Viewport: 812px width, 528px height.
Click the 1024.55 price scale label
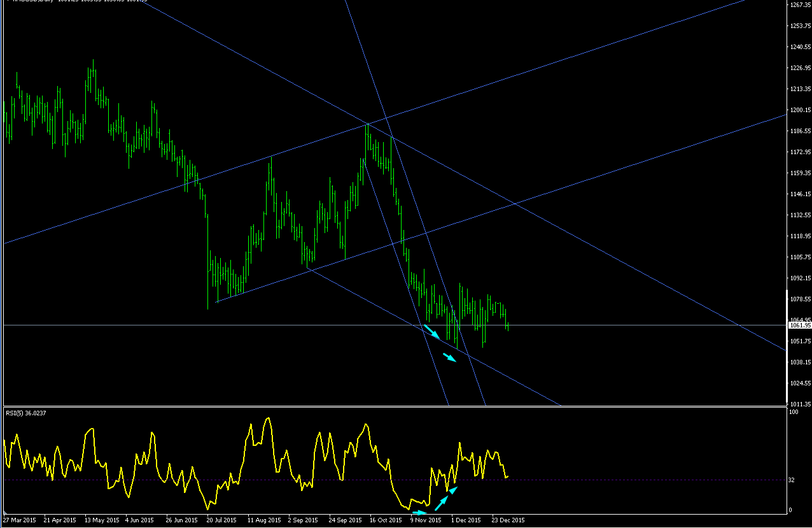799,383
